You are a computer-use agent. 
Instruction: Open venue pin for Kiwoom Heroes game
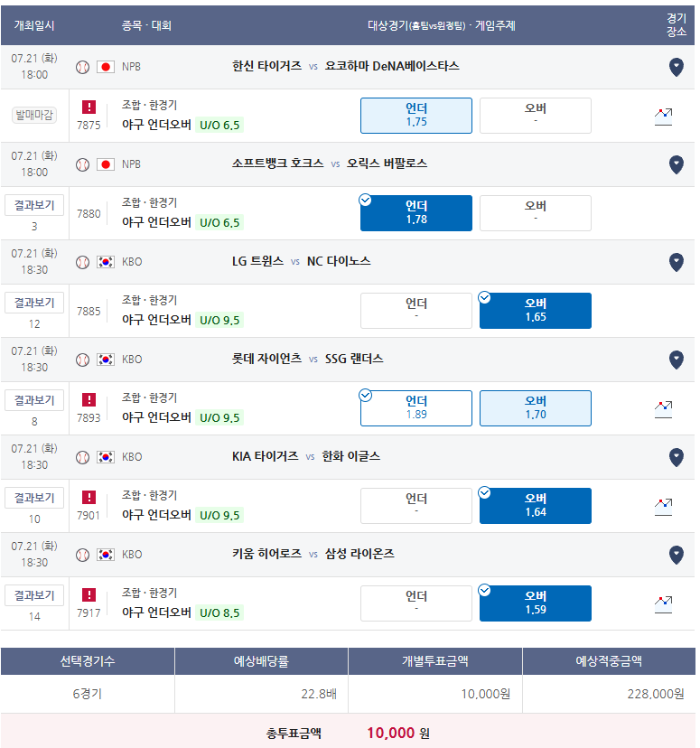(677, 555)
